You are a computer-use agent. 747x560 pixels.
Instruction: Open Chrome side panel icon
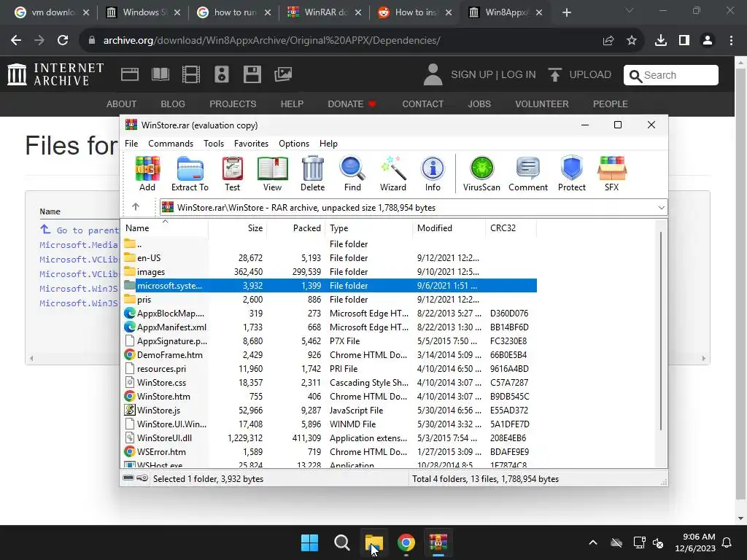[684, 41]
